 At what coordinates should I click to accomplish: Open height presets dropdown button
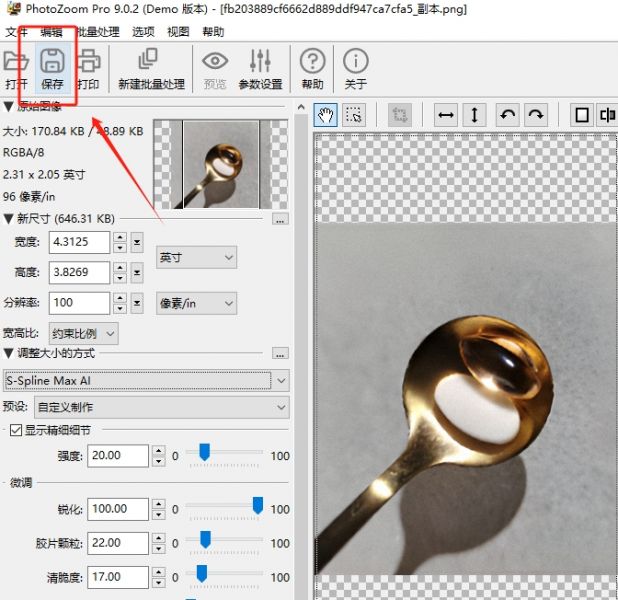137,272
